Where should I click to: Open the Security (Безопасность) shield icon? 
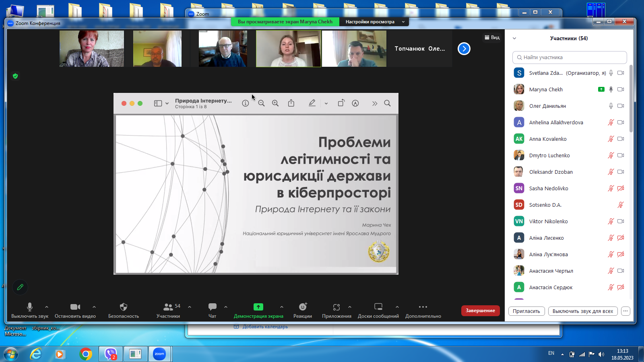click(x=124, y=307)
